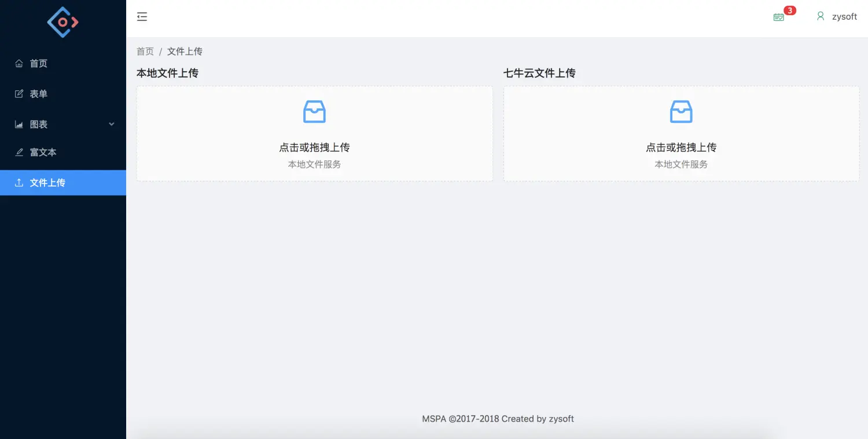
Task: Click the inbox icon under 七牛云文件上传
Action: (x=681, y=111)
